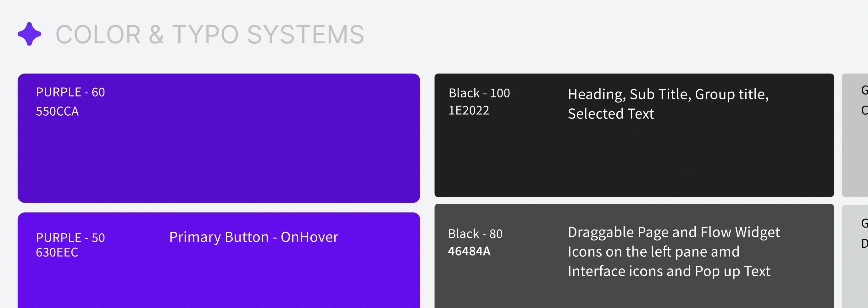Image resolution: width=868 pixels, height=308 pixels.
Task: Click the 1E2022 hex code text
Action: [469, 110]
